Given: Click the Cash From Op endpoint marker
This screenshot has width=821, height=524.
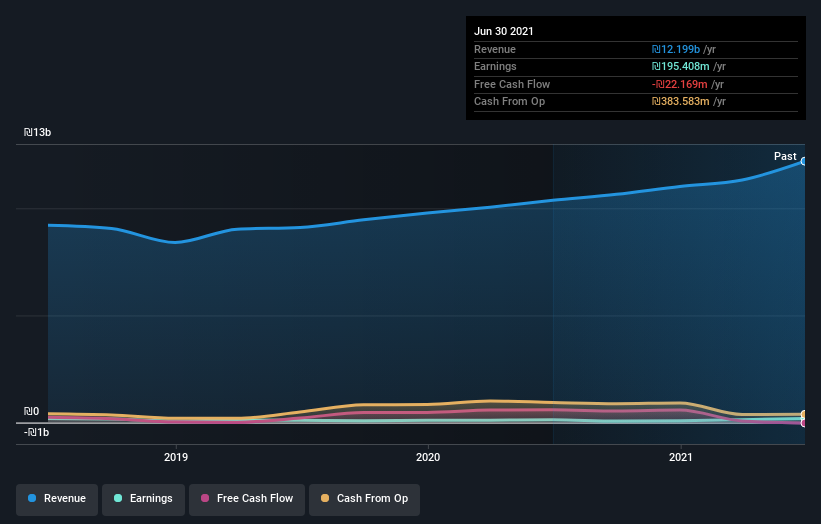Looking at the screenshot, I should click(x=804, y=415).
